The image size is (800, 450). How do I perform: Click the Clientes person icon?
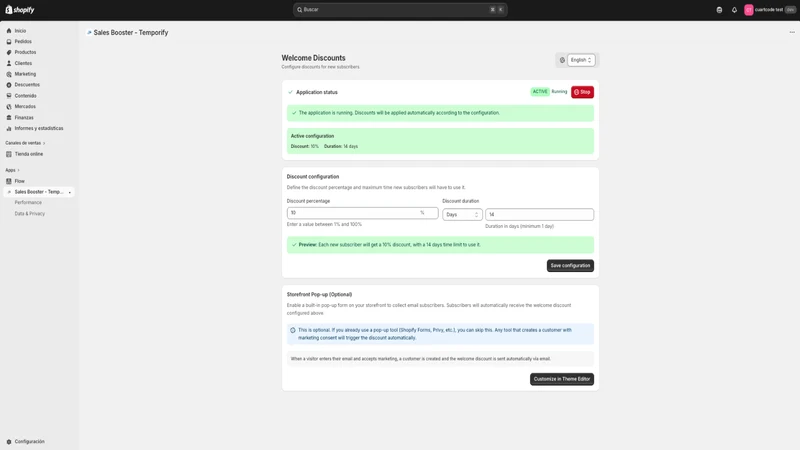(9, 63)
